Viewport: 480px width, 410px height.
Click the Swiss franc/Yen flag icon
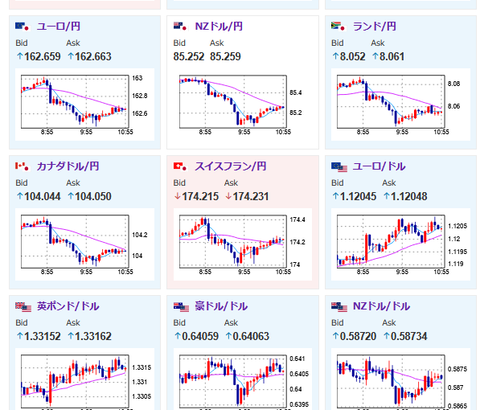pos(180,166)
